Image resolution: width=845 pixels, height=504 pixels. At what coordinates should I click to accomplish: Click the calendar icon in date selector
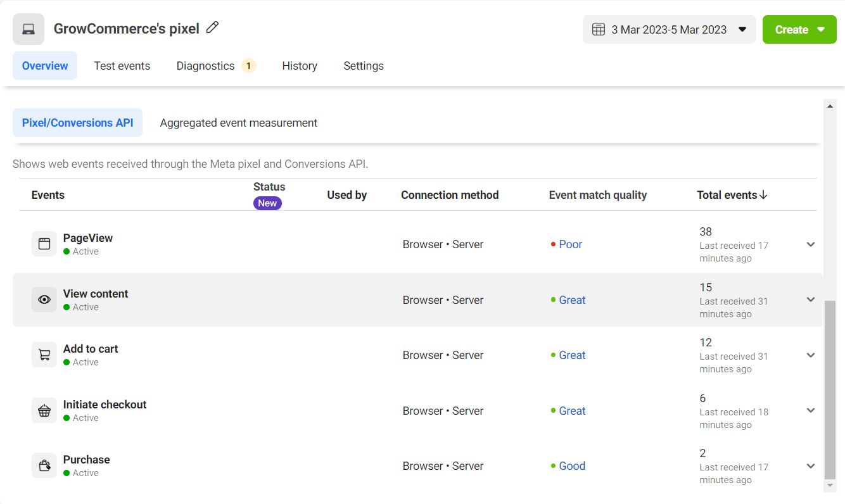pos(598,29)
